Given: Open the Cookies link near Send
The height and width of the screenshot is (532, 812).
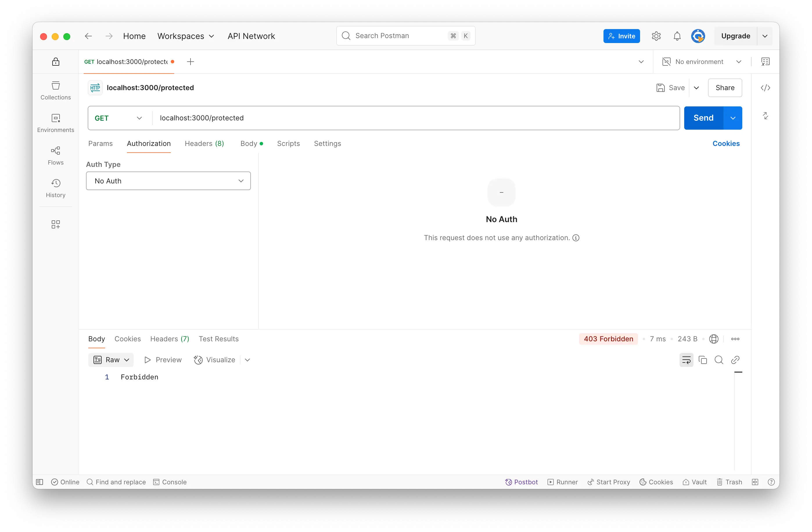Looking at the screenshot, I should point(726,144).
